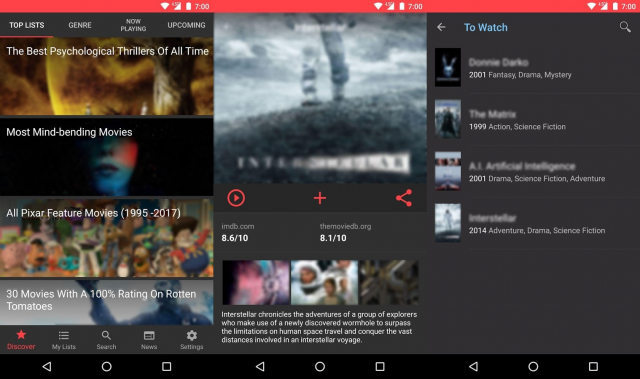The image size is (640, 379).
Task: Tap Android recents button on middle screen
Action: click(380, 366)
